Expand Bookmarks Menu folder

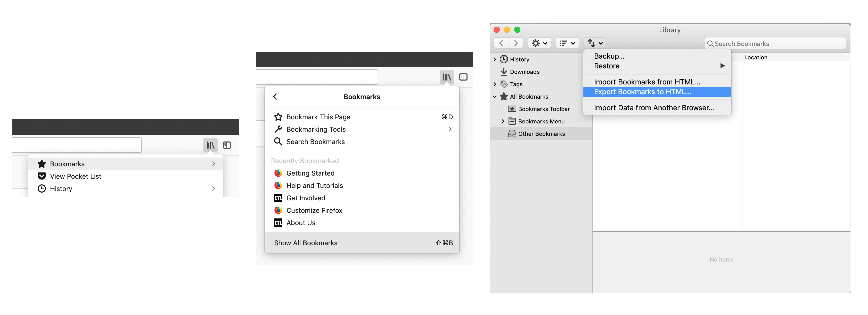tap(503, 122)
